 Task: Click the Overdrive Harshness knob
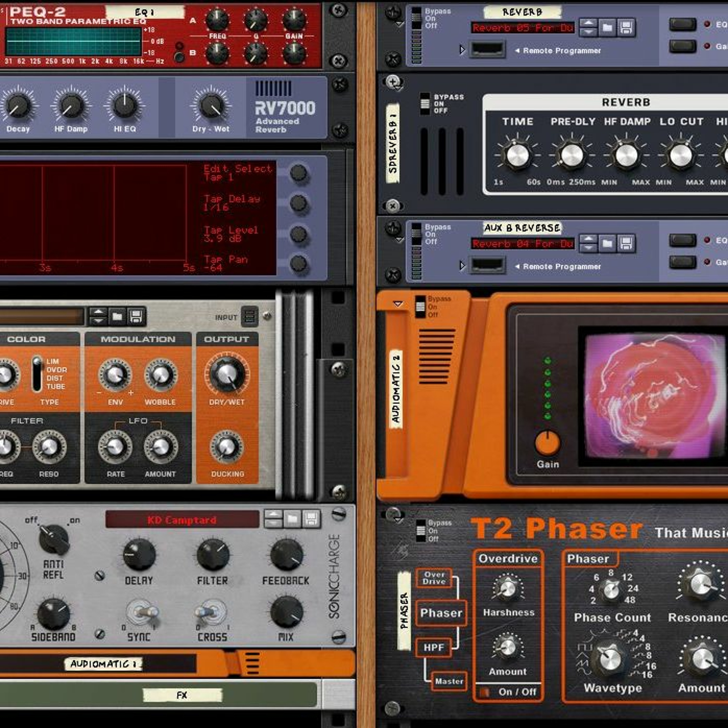pyautogui.click(x=508, y=588)
